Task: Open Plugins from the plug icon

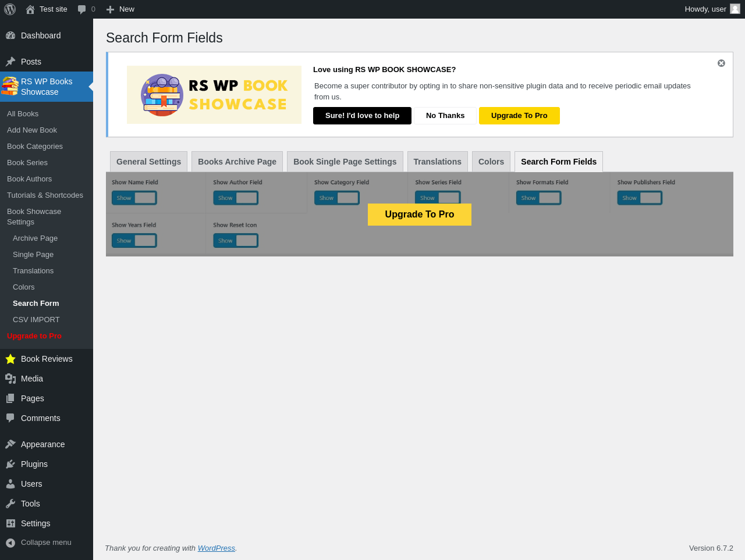Action: click(x=10, y=464)
